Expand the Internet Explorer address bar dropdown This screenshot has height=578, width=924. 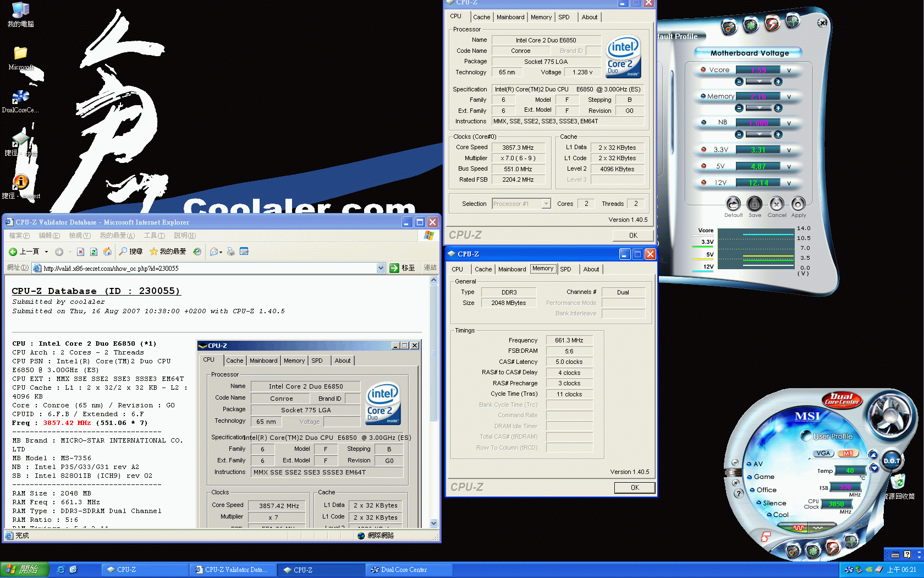(381, 268)
